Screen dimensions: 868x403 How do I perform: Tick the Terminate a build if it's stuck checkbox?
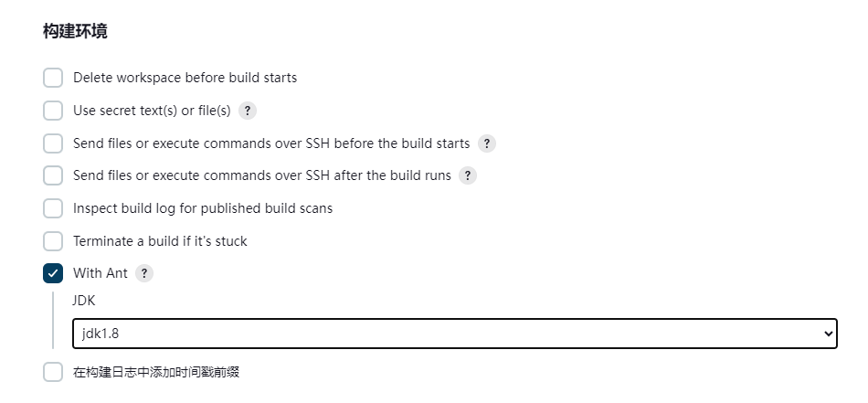pyautogui.click(x=53, y=241)
